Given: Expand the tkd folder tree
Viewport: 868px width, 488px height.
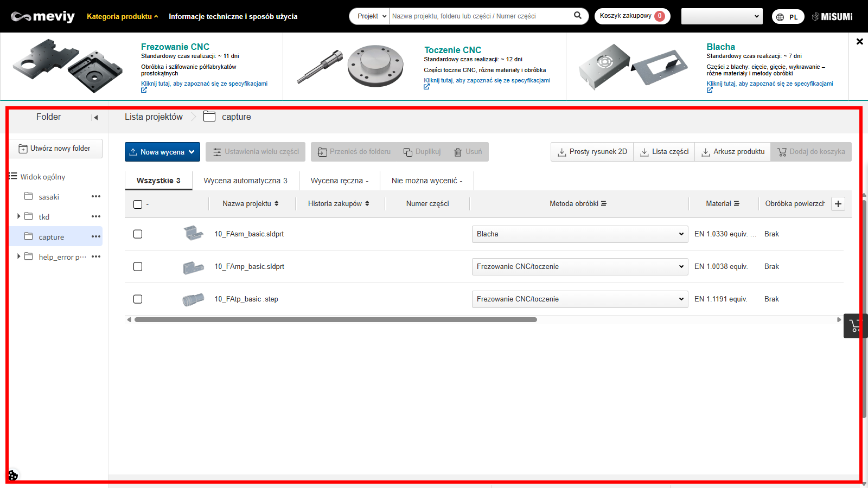Looking at the screenshot, I should tap(19, 216).
